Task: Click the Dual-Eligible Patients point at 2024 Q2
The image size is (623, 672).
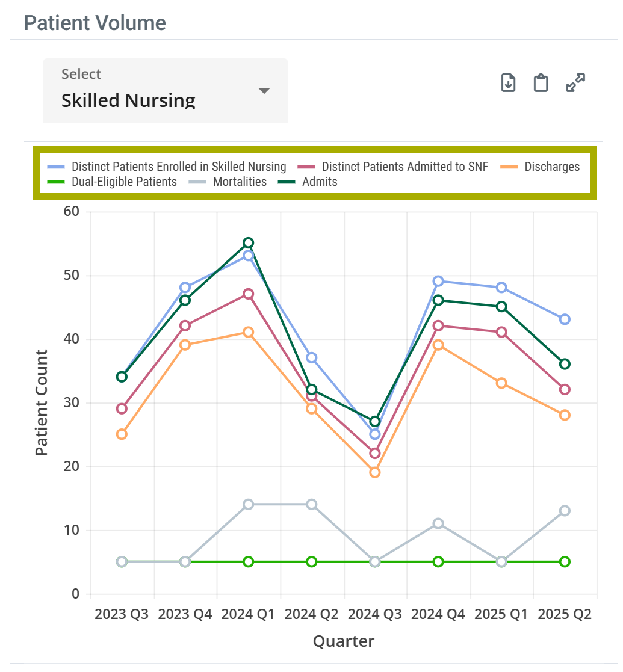Action: click(x=312, y=562)
